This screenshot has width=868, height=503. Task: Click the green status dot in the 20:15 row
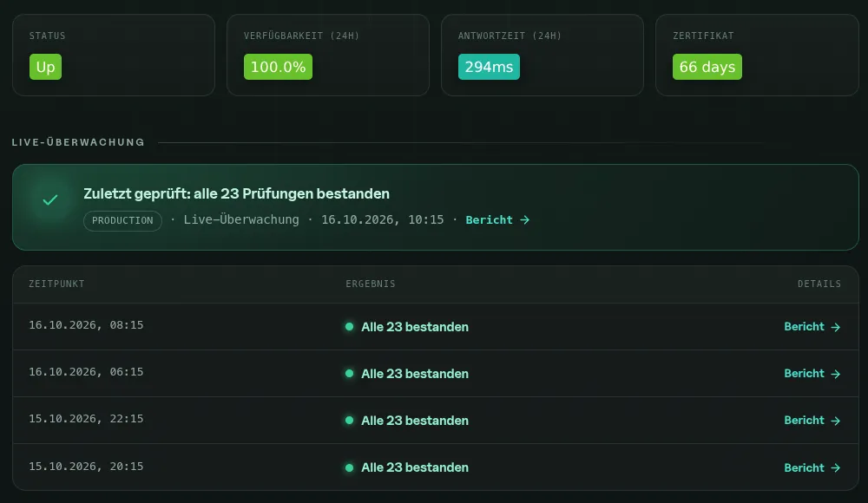click(349, 467)
